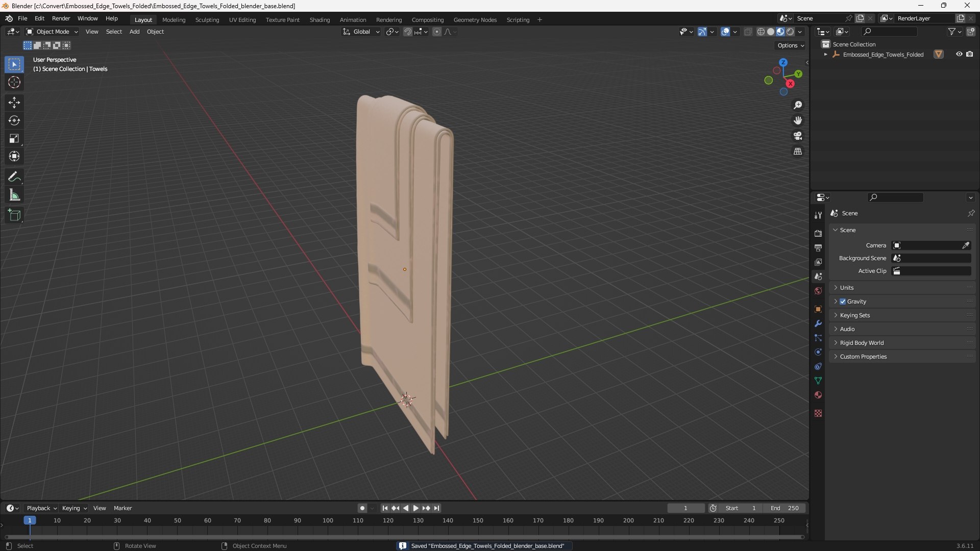
Task: Open the File menu
Action: pos(22,18)
